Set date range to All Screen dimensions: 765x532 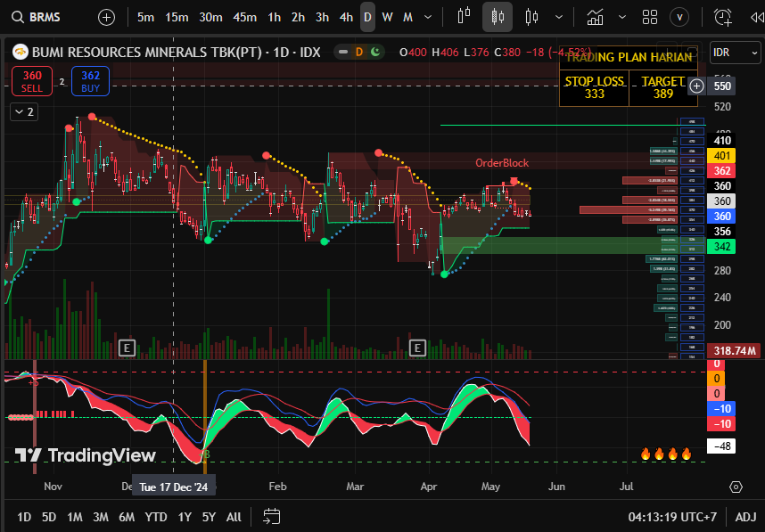pyautogui.click(x=234, y=517)
